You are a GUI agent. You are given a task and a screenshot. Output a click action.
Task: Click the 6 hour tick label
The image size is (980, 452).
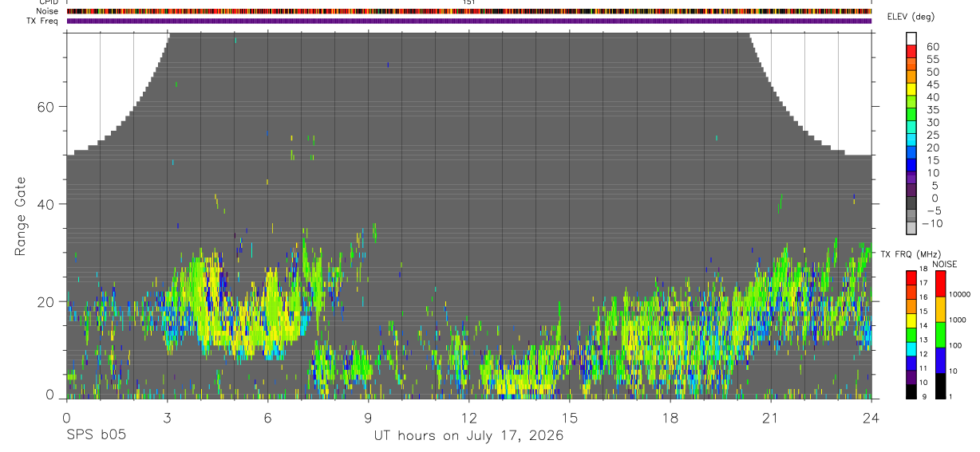(x=268, y=417)
